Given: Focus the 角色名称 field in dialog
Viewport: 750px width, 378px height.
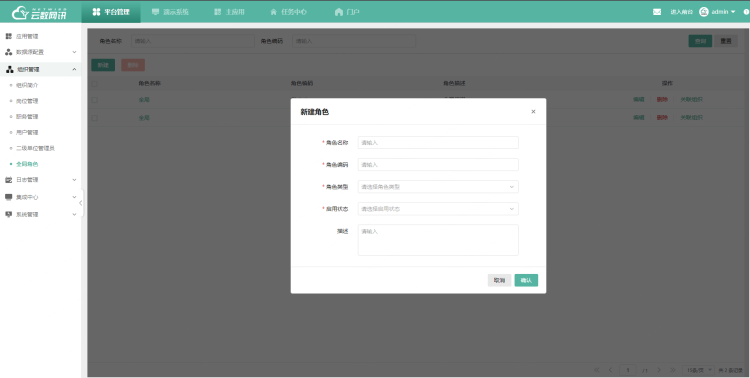Looking at the screenshot, I should point(438,143).
